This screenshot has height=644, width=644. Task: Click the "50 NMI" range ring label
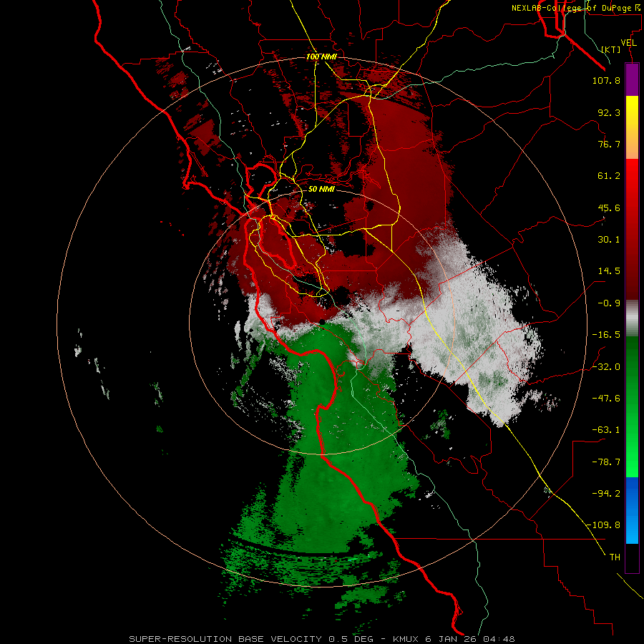(x=321, y=189)
